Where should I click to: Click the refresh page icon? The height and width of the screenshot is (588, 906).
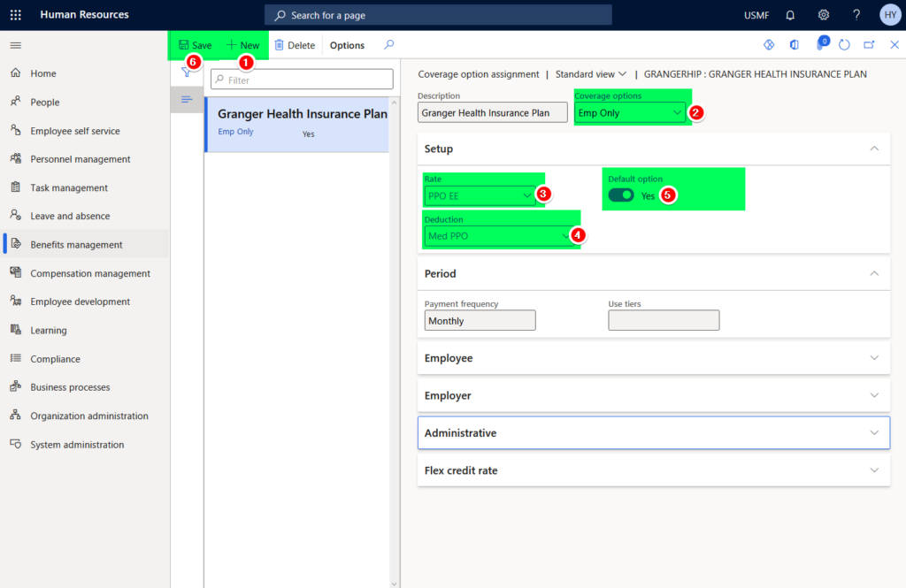click(x=844, y=44)
